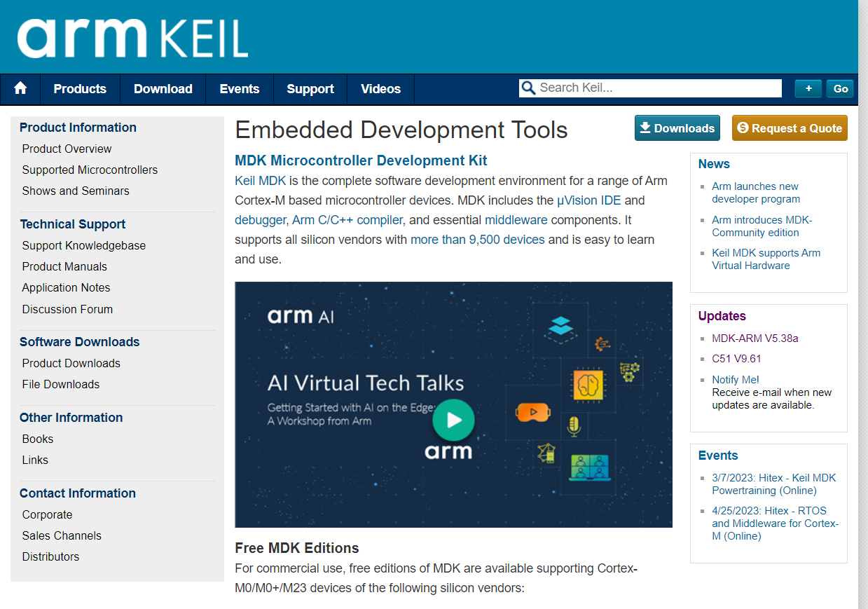
Task: Click the download arrow icon on Downloads button
Action: tap(645, 128)
